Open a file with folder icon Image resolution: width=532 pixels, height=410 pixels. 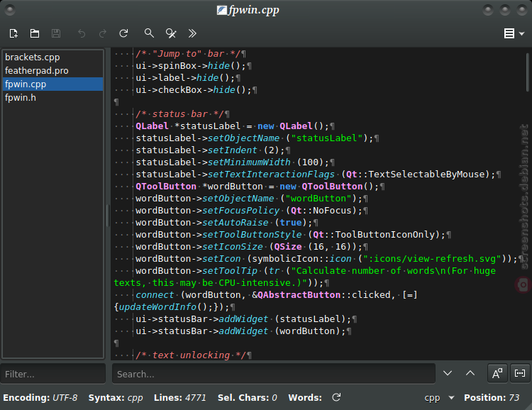(x=35, y=33)
